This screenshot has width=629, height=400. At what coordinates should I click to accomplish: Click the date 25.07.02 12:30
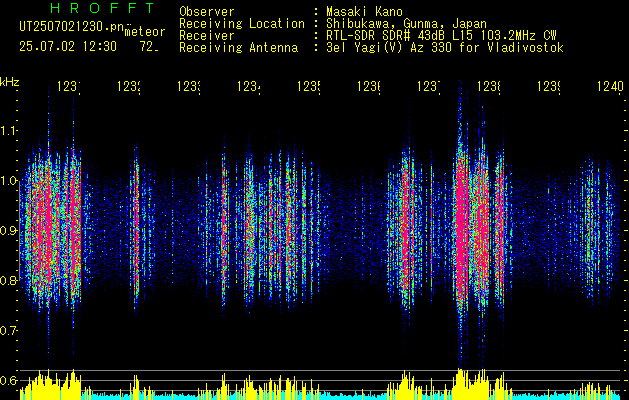[68, 47]
